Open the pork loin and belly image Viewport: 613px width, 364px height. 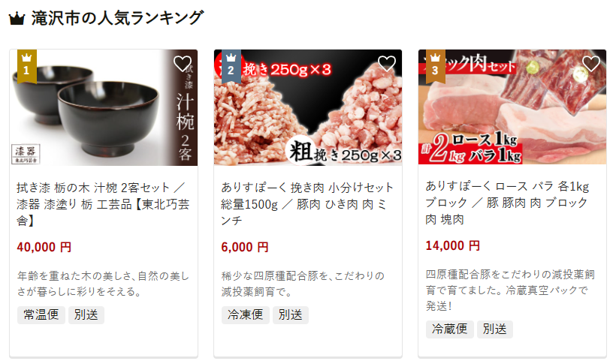click(512, 107)
